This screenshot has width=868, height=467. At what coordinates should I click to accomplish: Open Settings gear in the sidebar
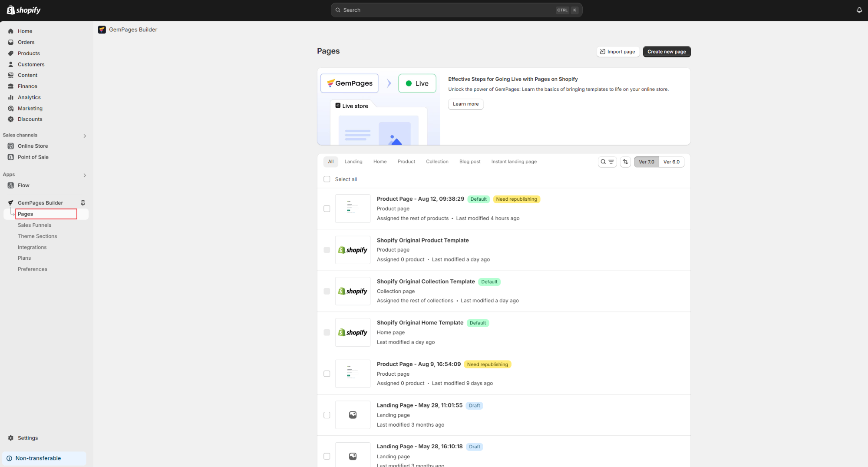[x=27, y=438]
